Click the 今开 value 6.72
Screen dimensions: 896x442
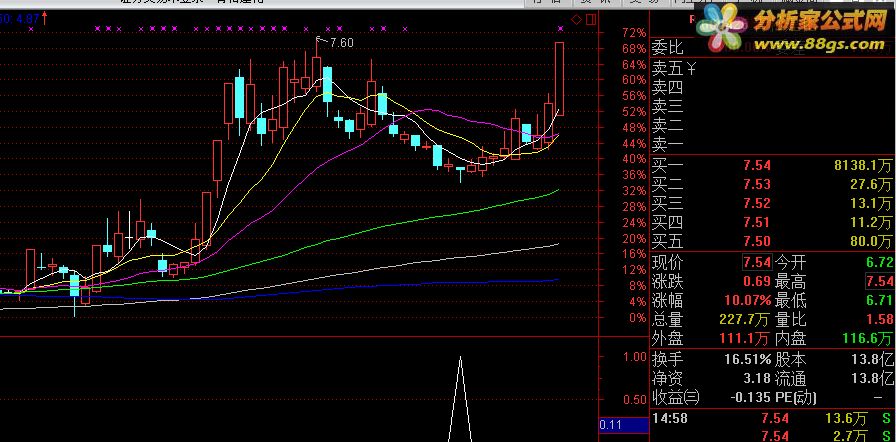879,263
